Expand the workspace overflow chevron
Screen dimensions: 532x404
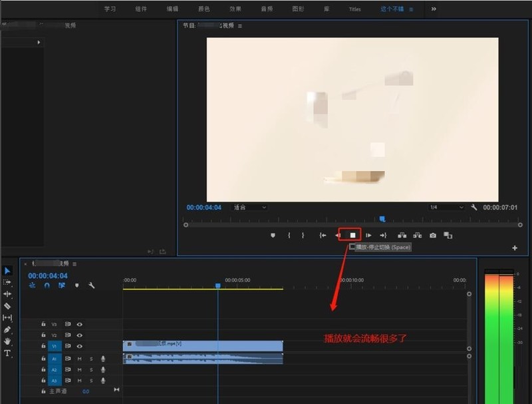(434, 9)
